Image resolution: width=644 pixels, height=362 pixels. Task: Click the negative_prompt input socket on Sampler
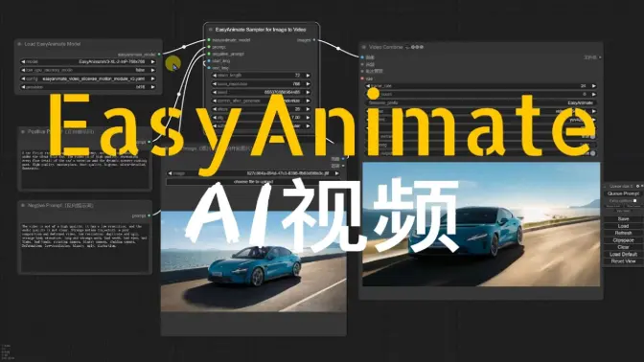(x=209, y=54)
